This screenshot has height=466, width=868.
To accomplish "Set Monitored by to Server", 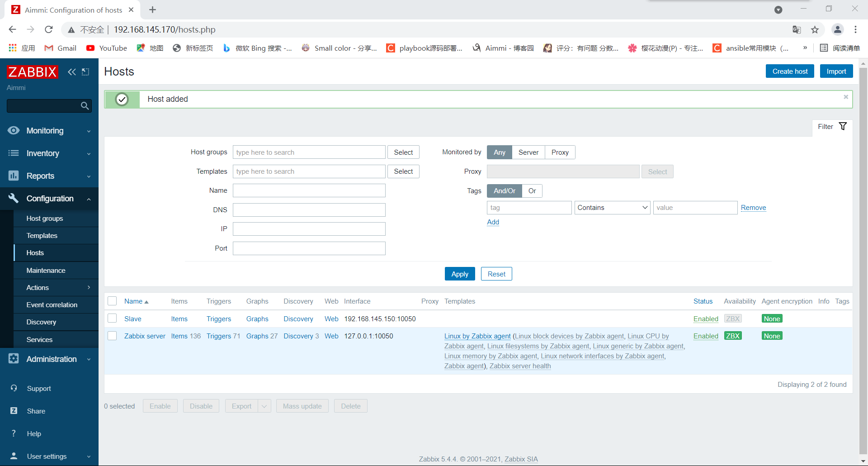I will 528,152.
